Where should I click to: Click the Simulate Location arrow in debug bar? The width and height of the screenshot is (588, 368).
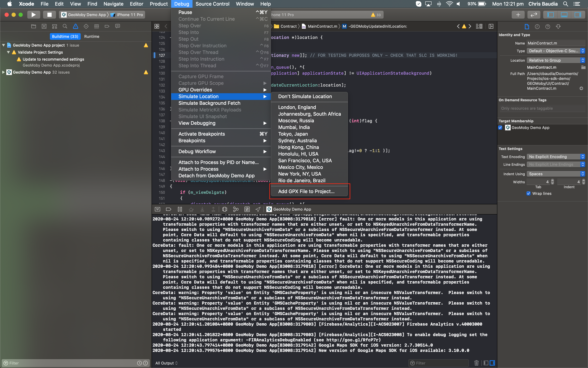(258, 209)
